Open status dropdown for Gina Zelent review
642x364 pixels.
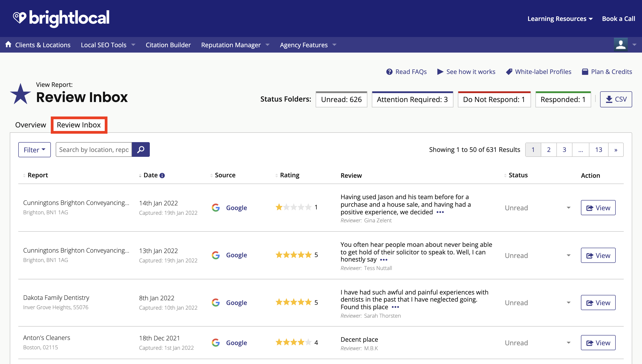(x=568, y=208)
